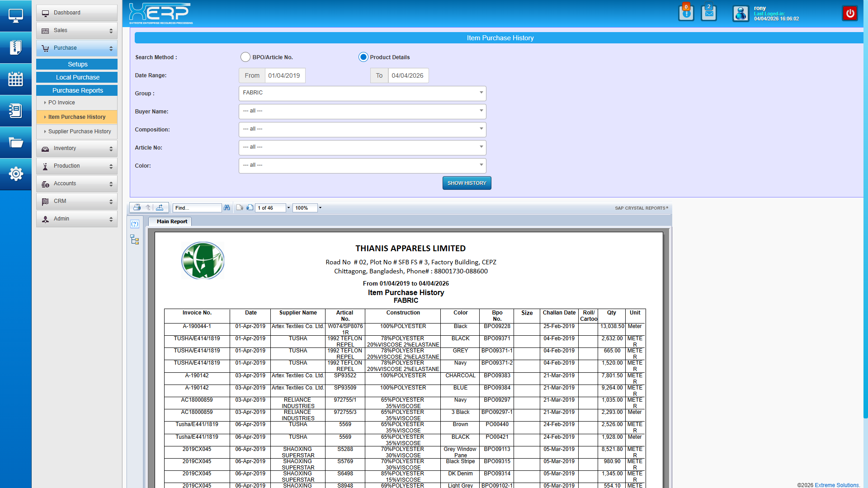
Task: Open Supplier Purchase History menu item
Action: pyautogui.click(x=80, y=131)
